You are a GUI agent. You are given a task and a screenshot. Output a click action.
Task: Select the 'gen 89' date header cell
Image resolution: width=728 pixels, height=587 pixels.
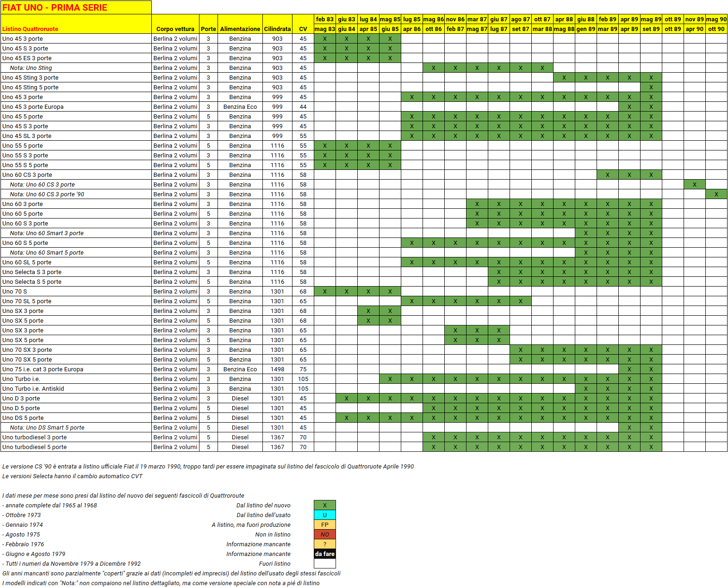(x=585, y=29)
